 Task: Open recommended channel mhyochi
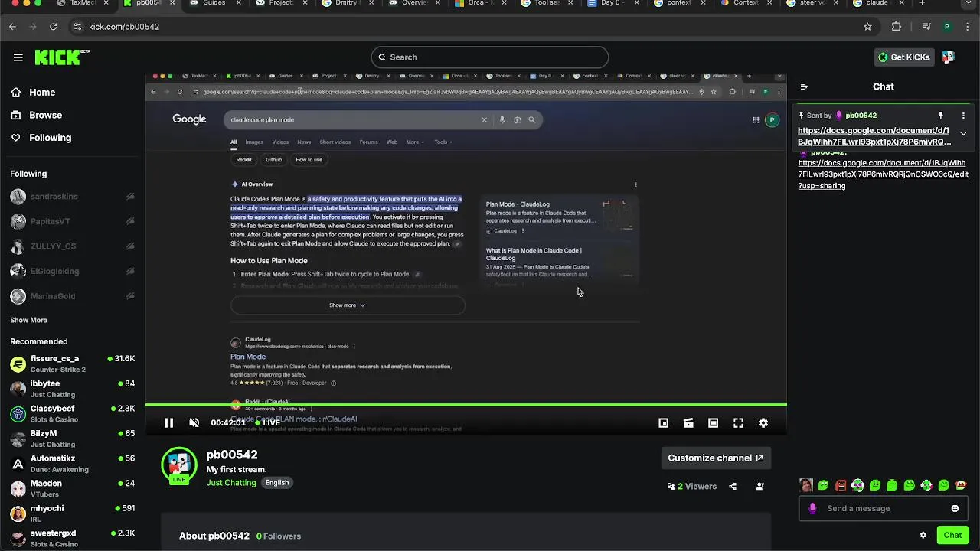(x=72, y=514)
